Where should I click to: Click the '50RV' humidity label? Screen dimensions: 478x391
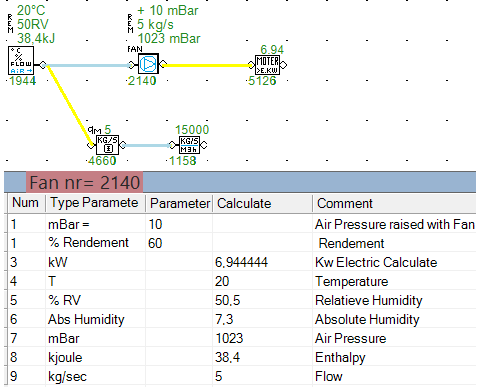(33, 24)
